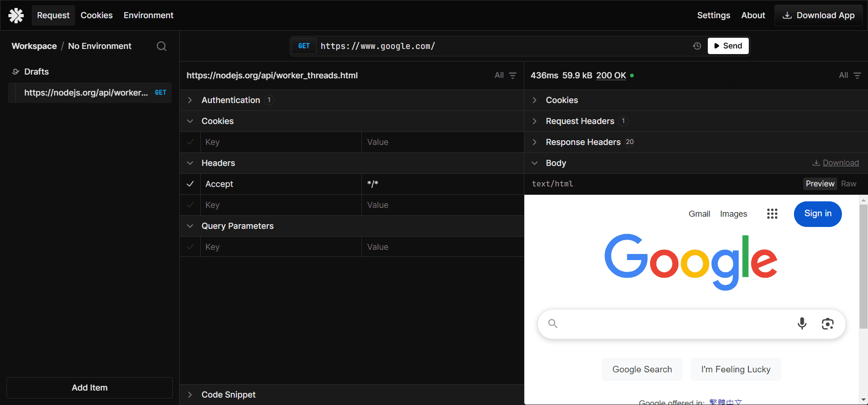Click the text/html content type label
868x405 pixels.
[552, 184]
